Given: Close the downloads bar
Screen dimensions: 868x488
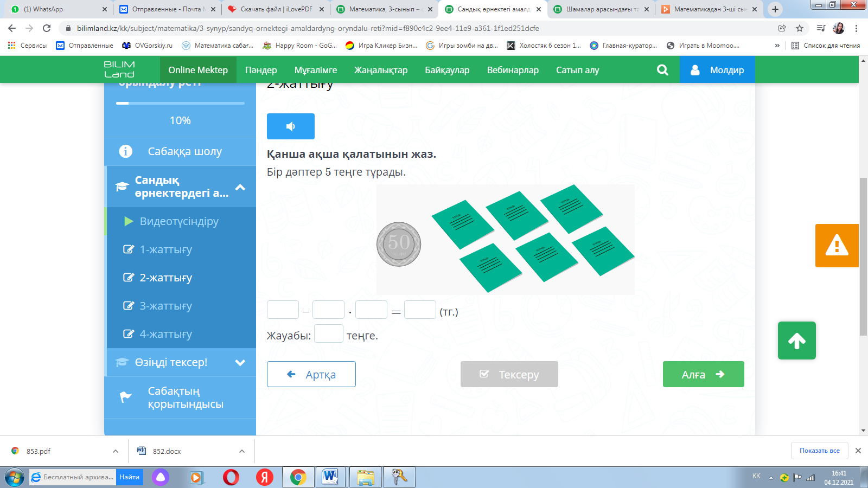Looking at the screenshot, I should click(x=858, y=451).
